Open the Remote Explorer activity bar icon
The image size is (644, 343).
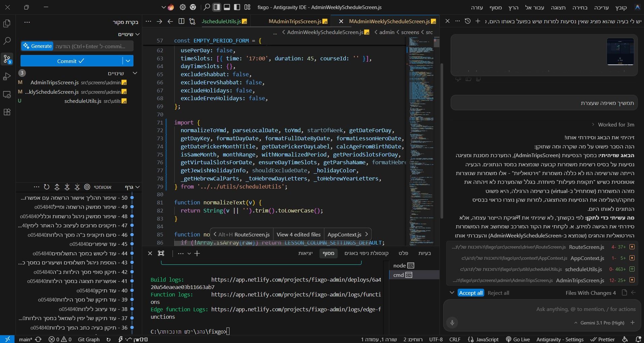pyautogui.click(x=7, y=94)
